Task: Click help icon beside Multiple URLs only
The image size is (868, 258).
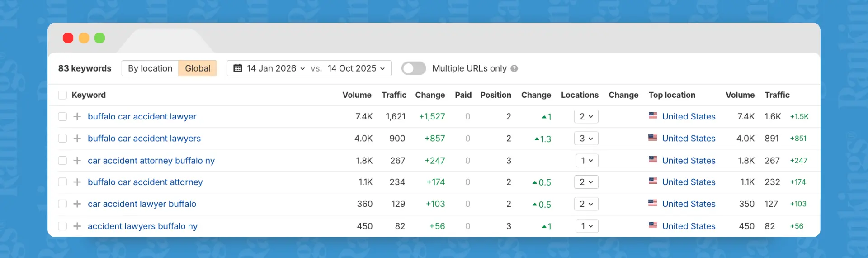Action: (x=514, y=68)
